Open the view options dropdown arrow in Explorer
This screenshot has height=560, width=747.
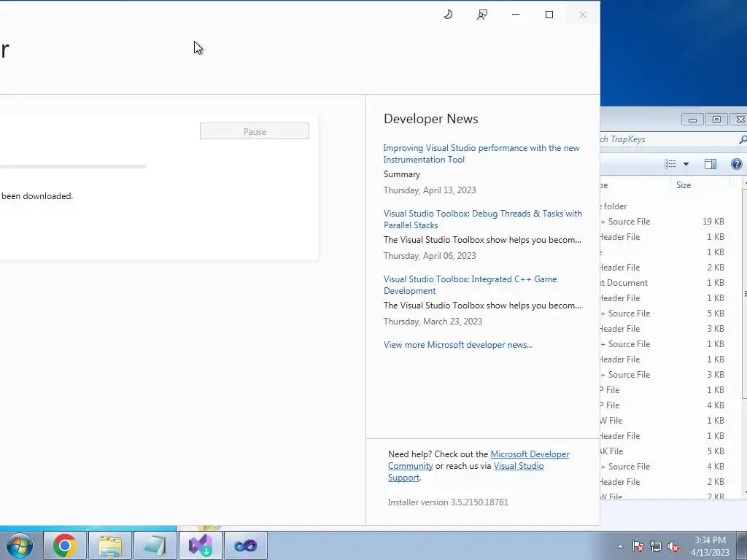(686, 164)
